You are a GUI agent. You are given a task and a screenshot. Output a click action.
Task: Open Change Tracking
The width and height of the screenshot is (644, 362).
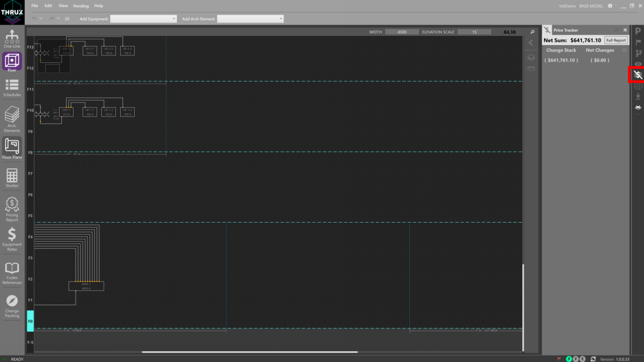pyautogui.click(x=11, y=302)
